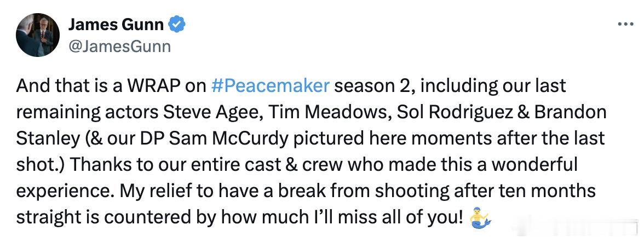Open the three-dot more options menu
Image resolution: width=644 pixels, height=242 pixels.
[625, 24]
